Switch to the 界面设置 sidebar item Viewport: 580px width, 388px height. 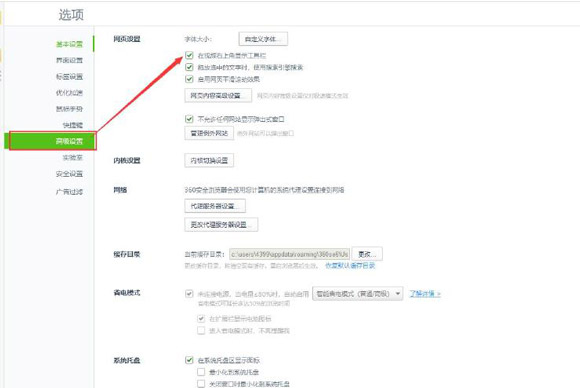pyautogui.click(x=69, y=60)
